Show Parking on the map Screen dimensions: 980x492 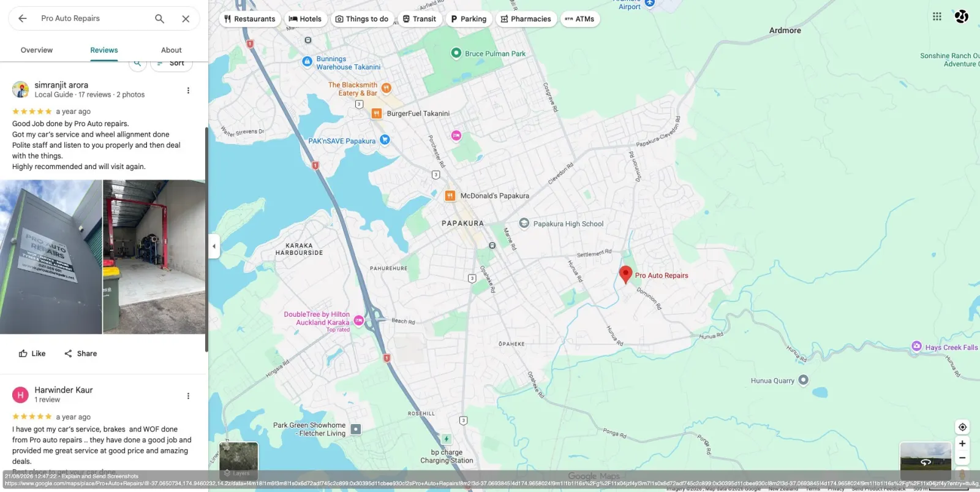pyautogui.click(x=469, y=19)
